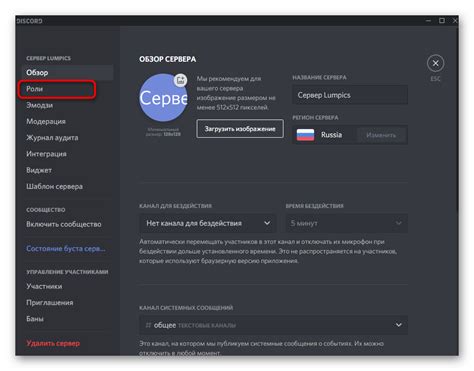The image size is (474, 371).
Task: Click the upload image badge on server avatar
Action: [x=180, y=80]
